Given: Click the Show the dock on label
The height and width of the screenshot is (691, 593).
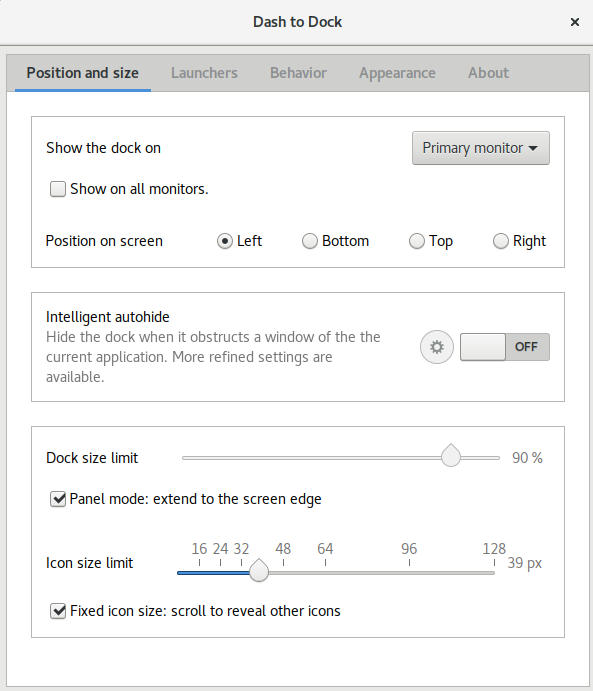Looking at the screenshot, I should (x=104, y=148).
